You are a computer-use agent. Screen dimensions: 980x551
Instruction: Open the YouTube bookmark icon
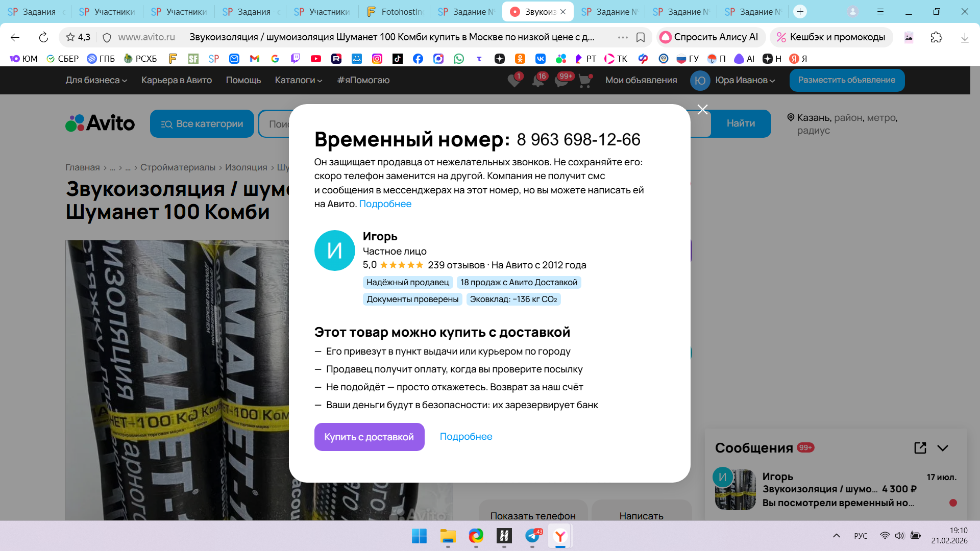(x=316, y=59)
